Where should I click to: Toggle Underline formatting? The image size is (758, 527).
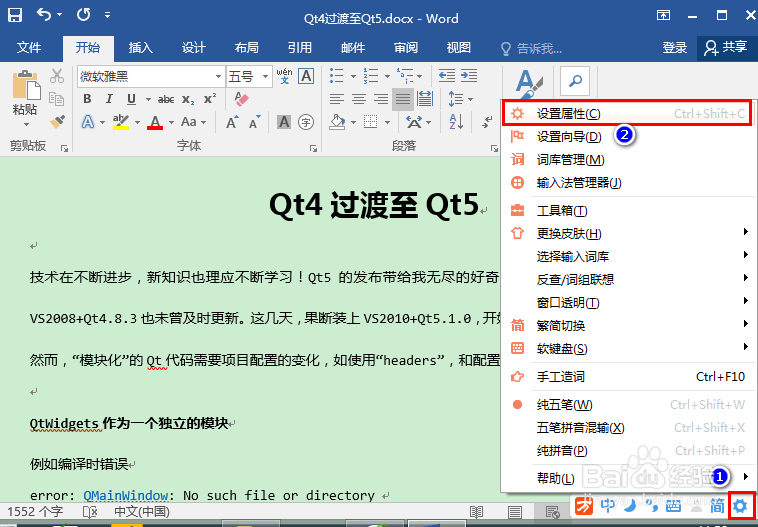point(131,99)
